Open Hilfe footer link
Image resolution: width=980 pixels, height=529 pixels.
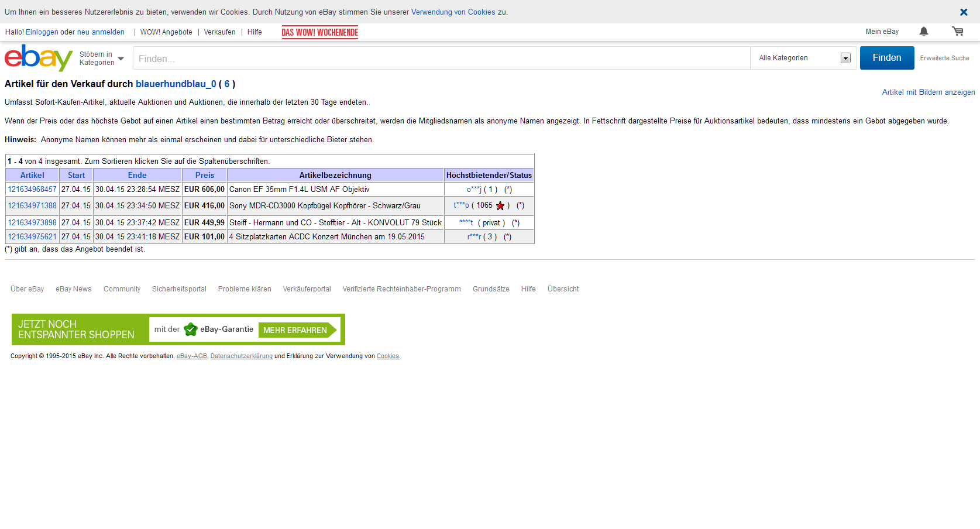click(x=528, y=289)
